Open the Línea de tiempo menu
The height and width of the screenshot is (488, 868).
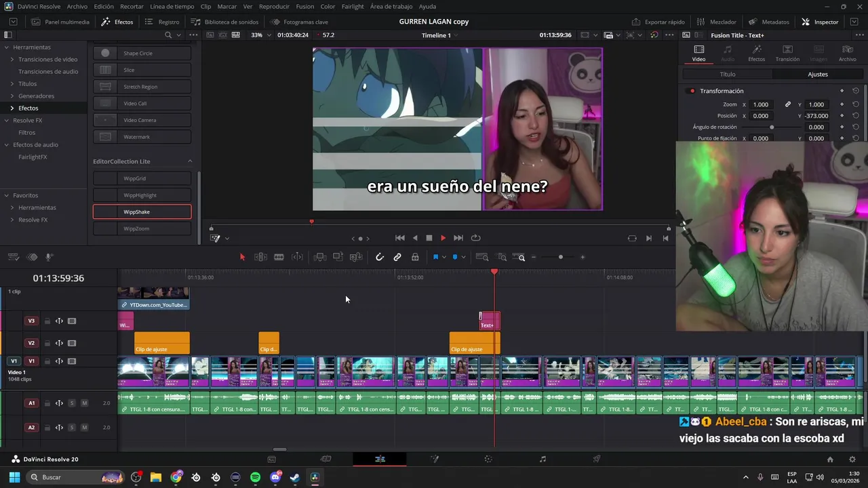(172, 6)
